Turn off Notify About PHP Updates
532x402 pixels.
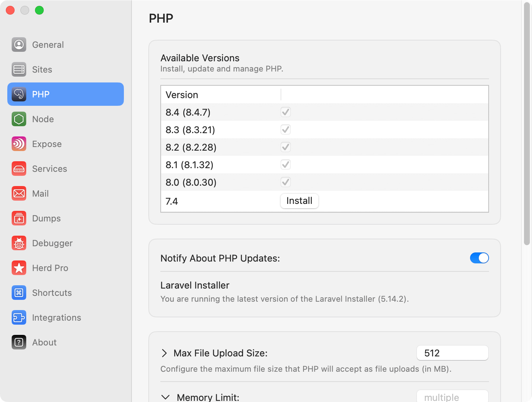pyautogui.click(x=479, y=258)
